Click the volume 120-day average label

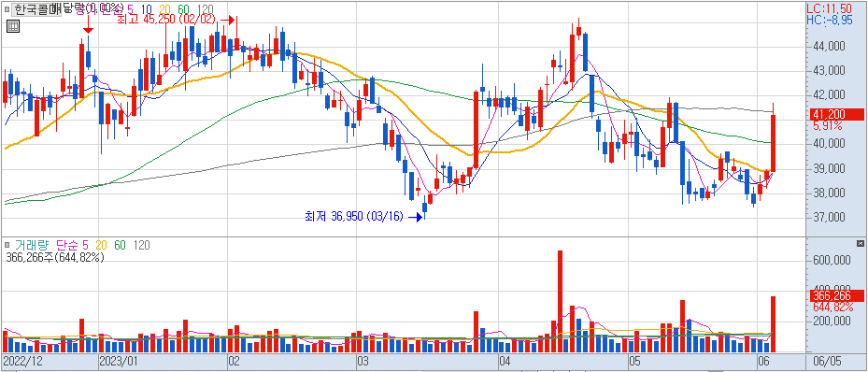tap(141, 244)
